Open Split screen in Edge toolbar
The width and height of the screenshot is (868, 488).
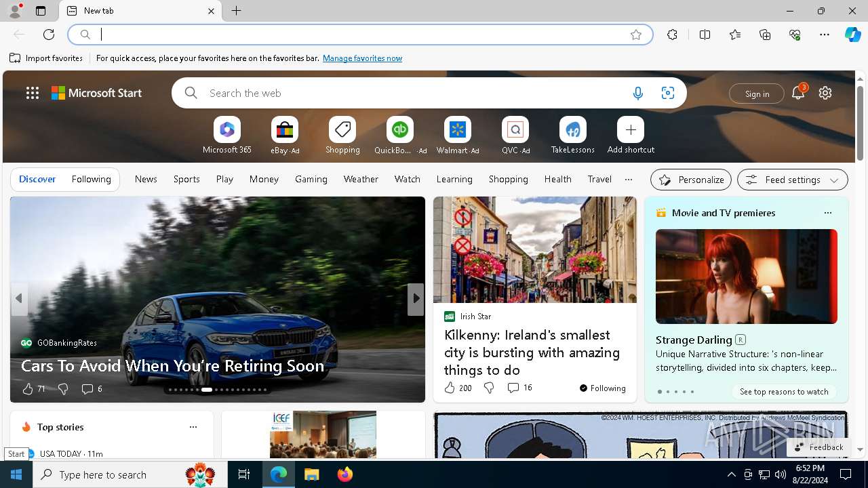[705, 35]
